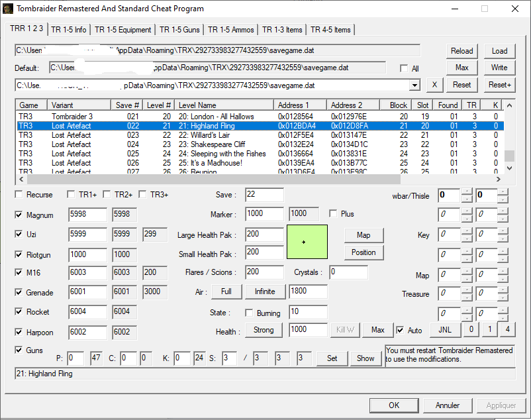This screenshot has height=420, width=531.
Task: Open the TR 1-5 Equipment tab
Action: point(123,30)
